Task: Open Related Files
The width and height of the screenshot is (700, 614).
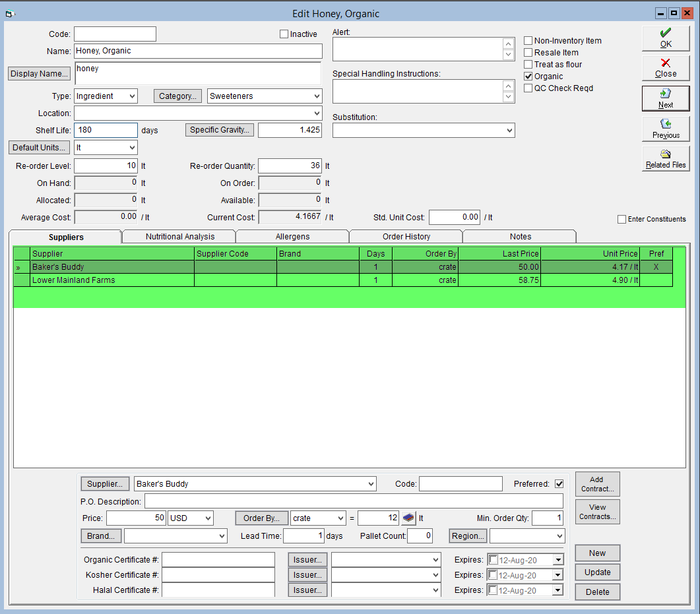Action: [x=665, y=159]
